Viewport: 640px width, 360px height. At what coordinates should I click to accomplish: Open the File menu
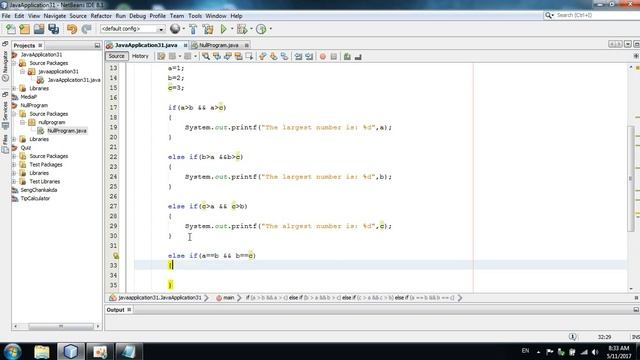point(6,16)
